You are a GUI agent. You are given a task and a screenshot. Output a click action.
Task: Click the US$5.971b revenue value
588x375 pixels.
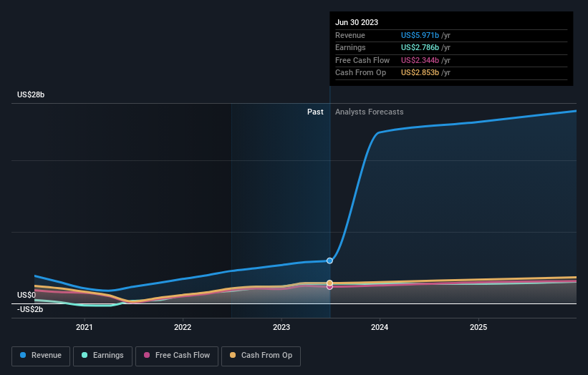coord(420,35)
